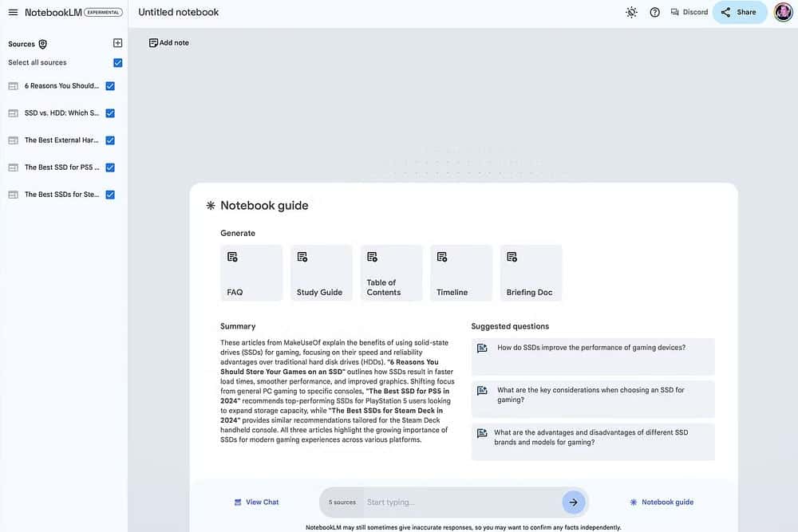
Task: Switch to View Chat
Action: [x=257, y=502]
